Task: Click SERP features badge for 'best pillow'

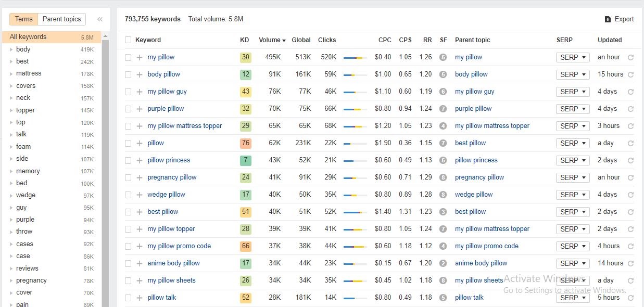Action: [443, 212]
